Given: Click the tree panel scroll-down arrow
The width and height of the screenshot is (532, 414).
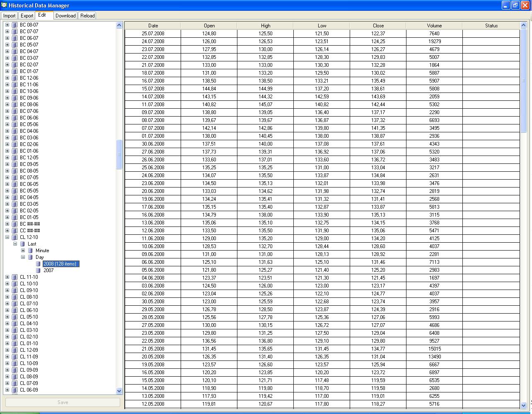Looking at the screenshot, I should (x=119, y=391).
